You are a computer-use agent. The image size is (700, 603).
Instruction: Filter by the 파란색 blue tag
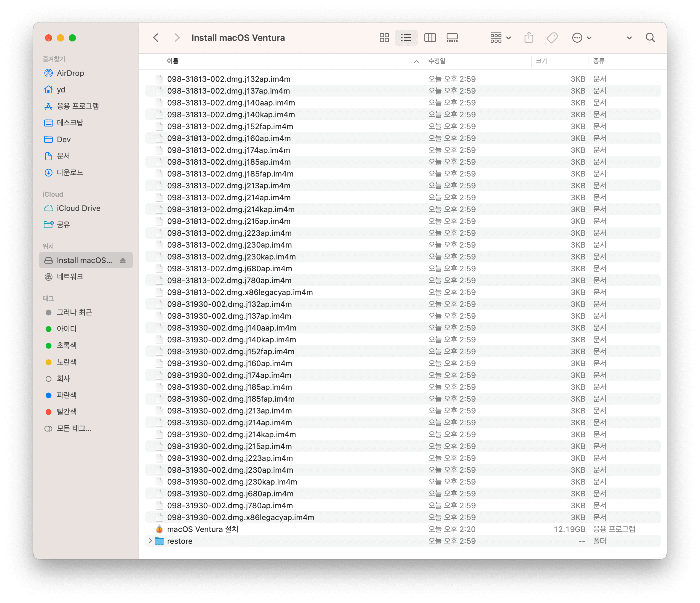coord(67,395)
